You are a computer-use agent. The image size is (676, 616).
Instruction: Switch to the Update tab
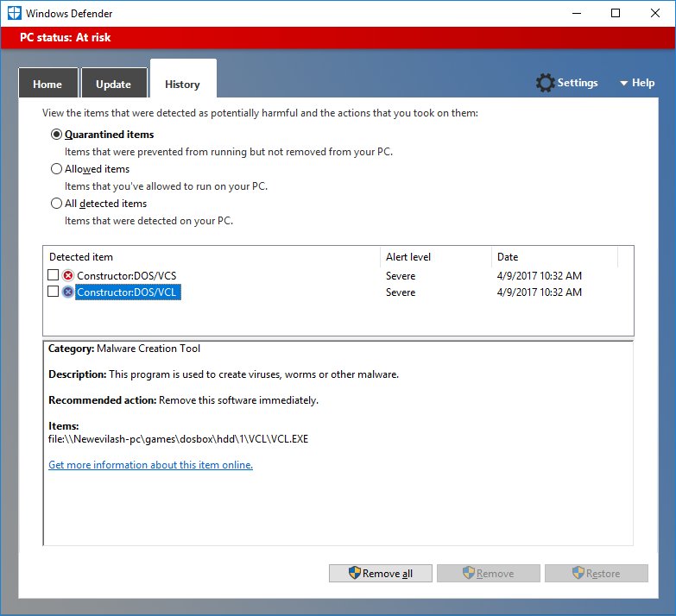114,83
